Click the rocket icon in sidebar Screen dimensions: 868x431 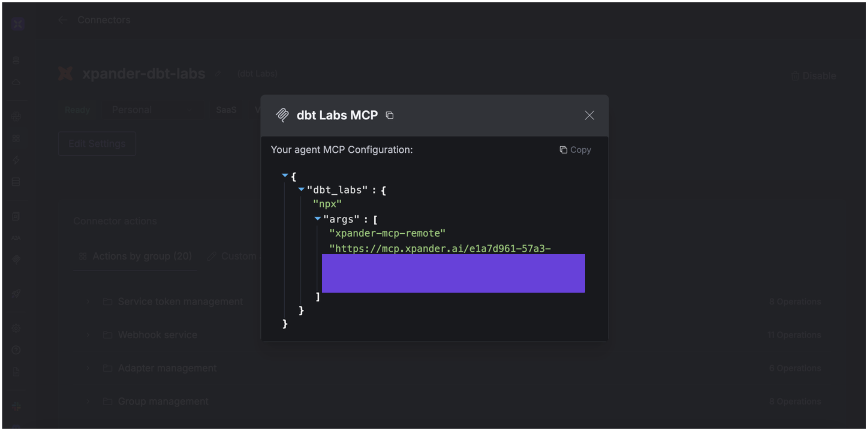point(16,294)
